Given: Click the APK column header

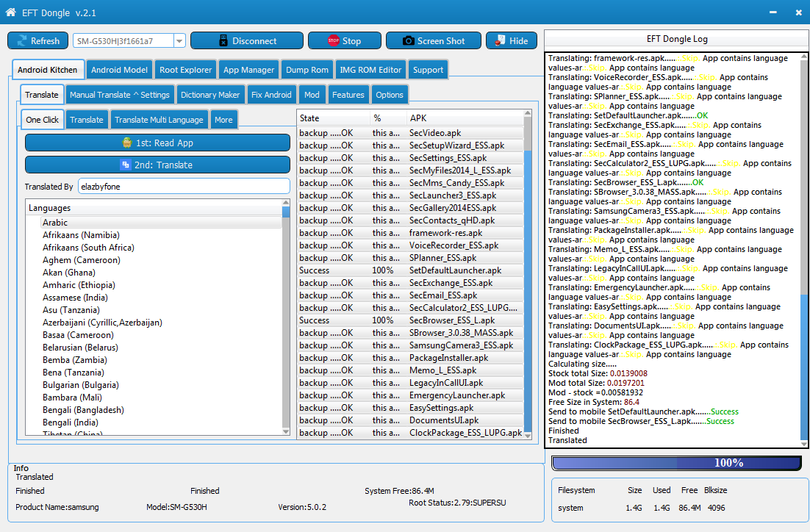Looking at the screenshot, I should (465, 118).
